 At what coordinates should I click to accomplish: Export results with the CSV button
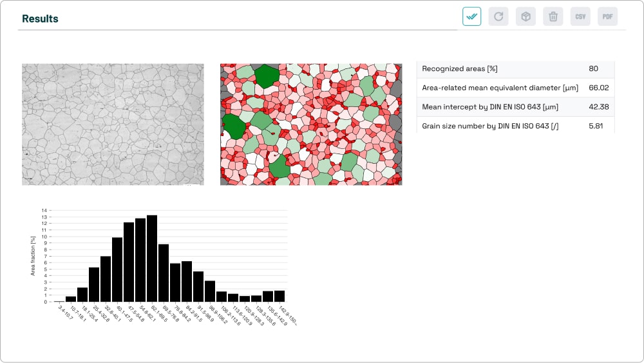click(x=580, y=17)
